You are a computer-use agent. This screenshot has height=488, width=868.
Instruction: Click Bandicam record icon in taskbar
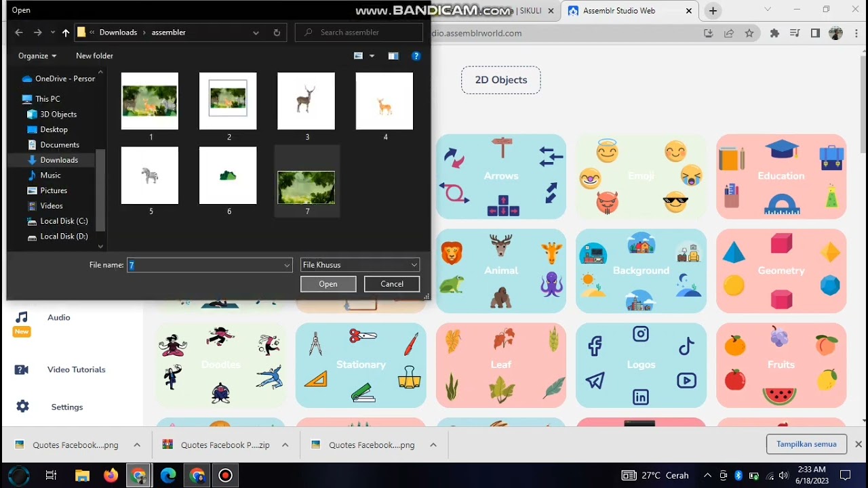(x=226, y=475)
